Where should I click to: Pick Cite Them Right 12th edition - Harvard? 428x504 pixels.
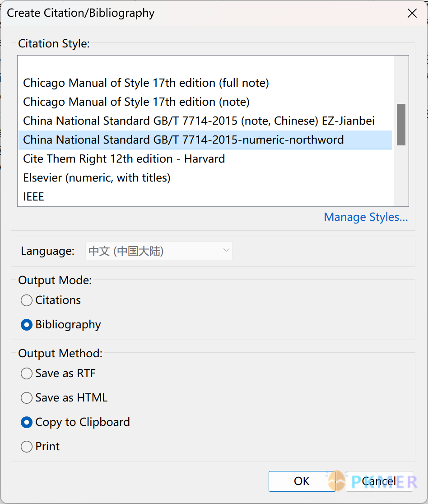pyautogui.click(x=205, y=159)
